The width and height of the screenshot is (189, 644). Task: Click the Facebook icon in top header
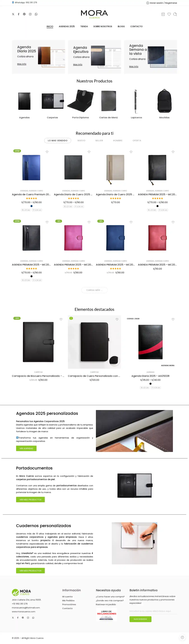[x=18, y=14]
